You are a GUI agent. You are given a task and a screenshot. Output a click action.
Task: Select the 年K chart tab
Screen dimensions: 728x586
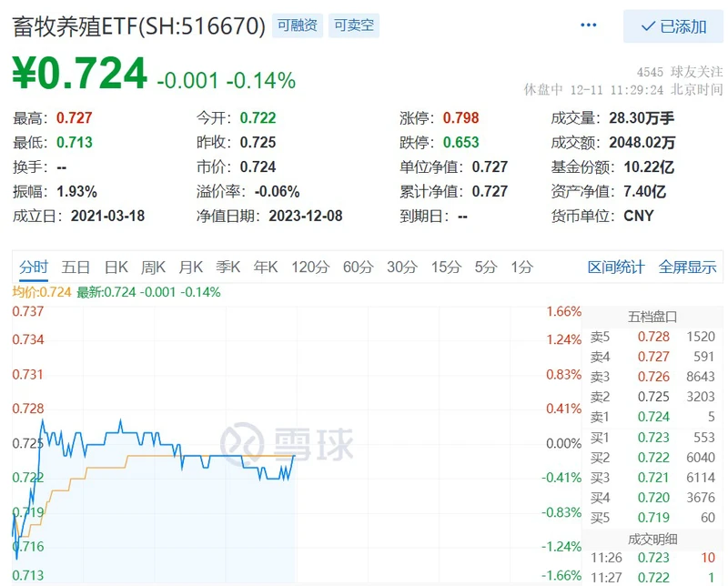[x=266, y=267]
